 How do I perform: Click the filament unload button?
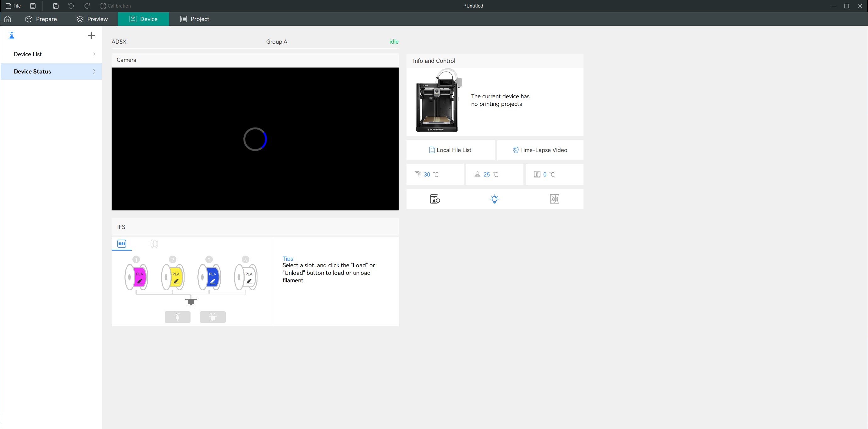point(213,317)
